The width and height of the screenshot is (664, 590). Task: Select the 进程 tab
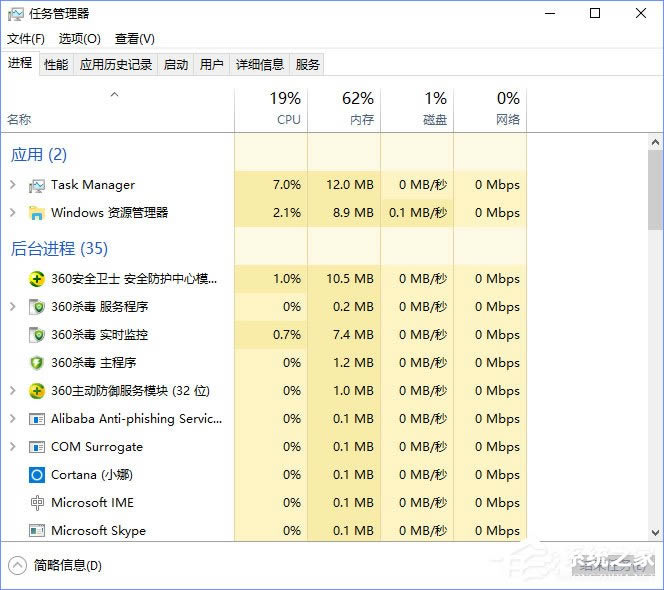pyautogui.click(x=20, y=63)
